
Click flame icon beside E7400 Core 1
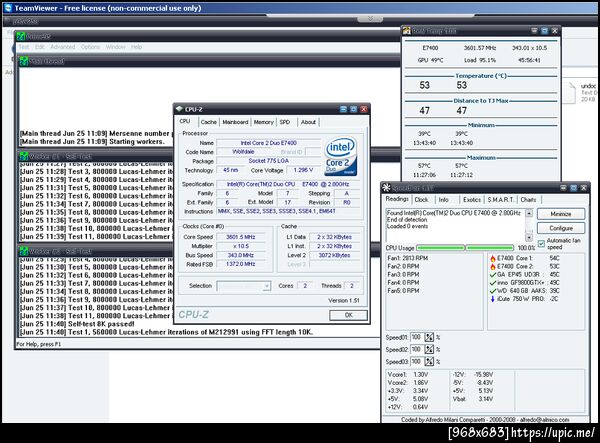tap(493, 258)
